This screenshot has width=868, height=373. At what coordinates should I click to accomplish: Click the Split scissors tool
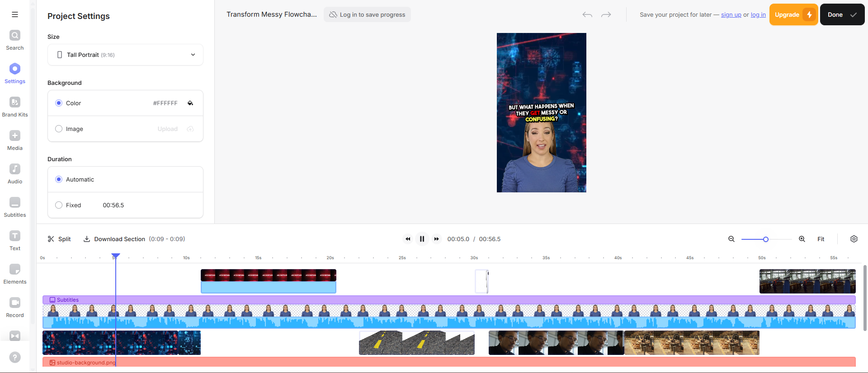coord(59,239)
